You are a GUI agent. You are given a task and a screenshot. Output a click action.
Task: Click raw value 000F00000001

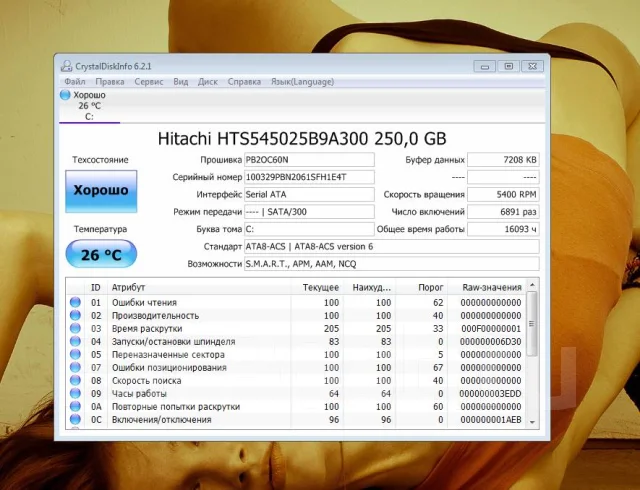[x=491, y=329]
